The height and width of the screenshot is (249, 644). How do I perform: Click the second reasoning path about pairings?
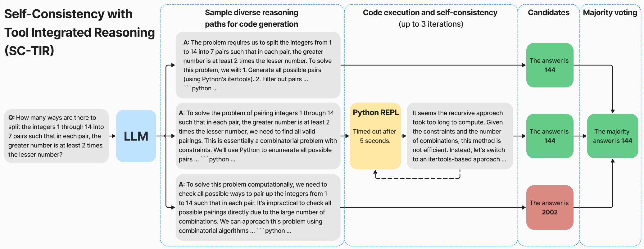pyautogui.click(x=258, y=136)
